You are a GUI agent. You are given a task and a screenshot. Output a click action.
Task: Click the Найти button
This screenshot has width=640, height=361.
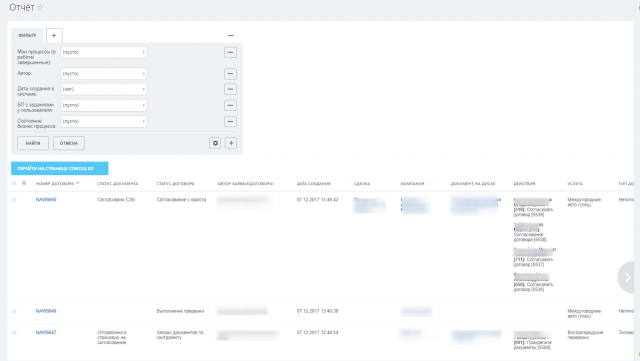pyautogui.click(x=33, y=143)
